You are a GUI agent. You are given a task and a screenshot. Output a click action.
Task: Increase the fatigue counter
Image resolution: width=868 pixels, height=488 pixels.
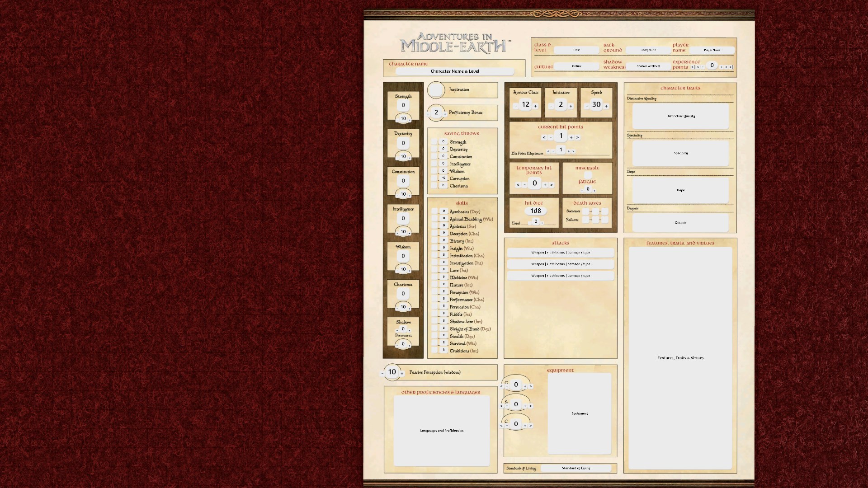[x=594, y=191]
